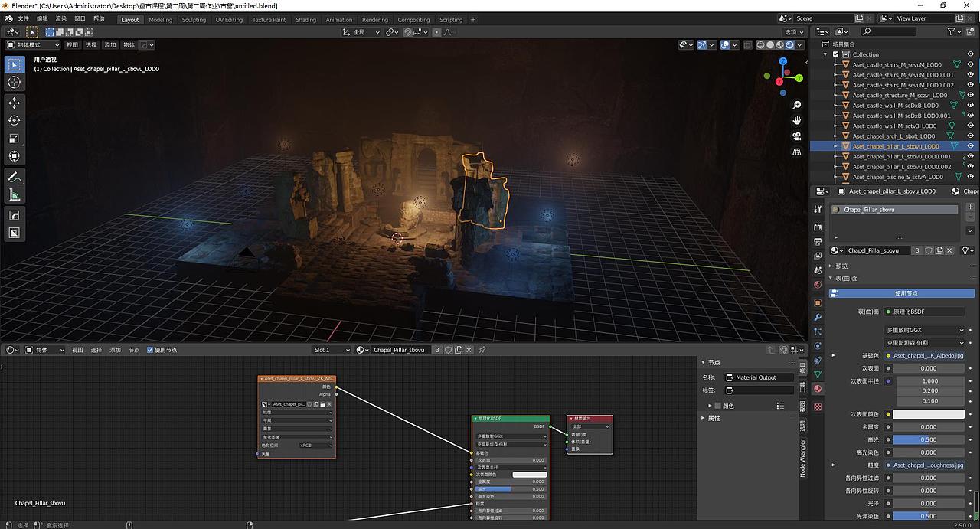This screenshot has height=529, width=980.
Task: Activate the 3D Cursor tool
Action: point(14,82)
